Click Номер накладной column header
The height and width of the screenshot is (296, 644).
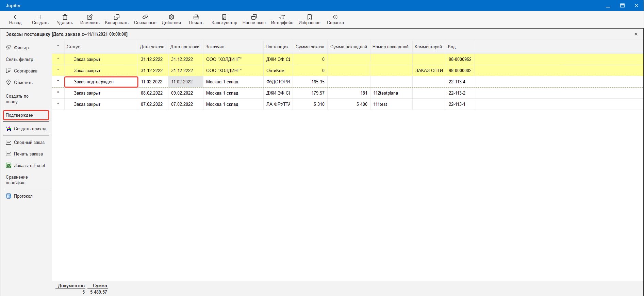pyautogui.click(x=391, y=47)
